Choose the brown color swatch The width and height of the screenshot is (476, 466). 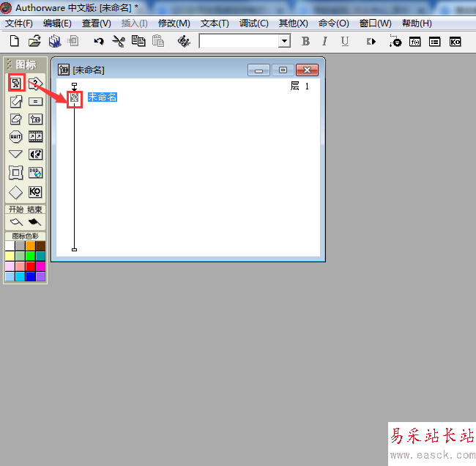[x=41, y=245]
